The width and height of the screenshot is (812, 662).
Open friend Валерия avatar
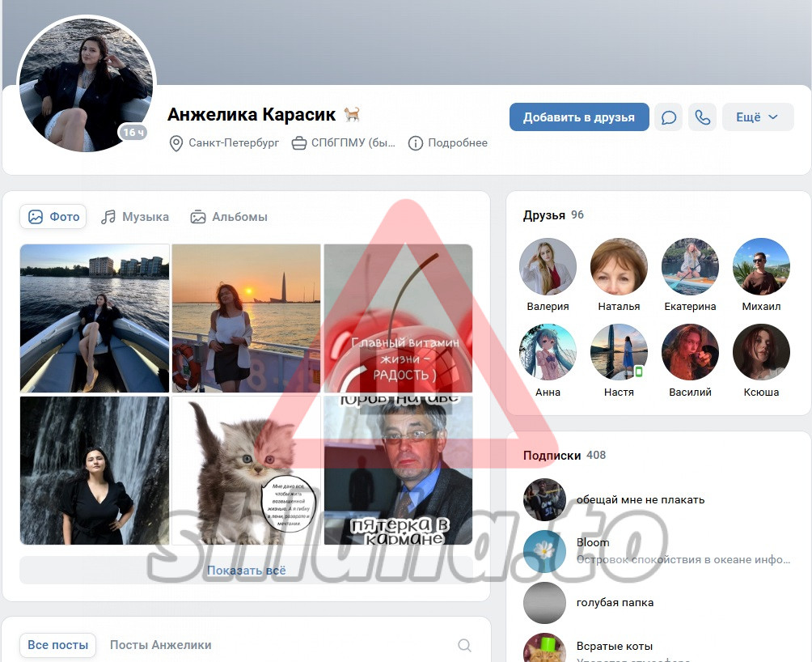pyautogui.click(x=548, y=266)
